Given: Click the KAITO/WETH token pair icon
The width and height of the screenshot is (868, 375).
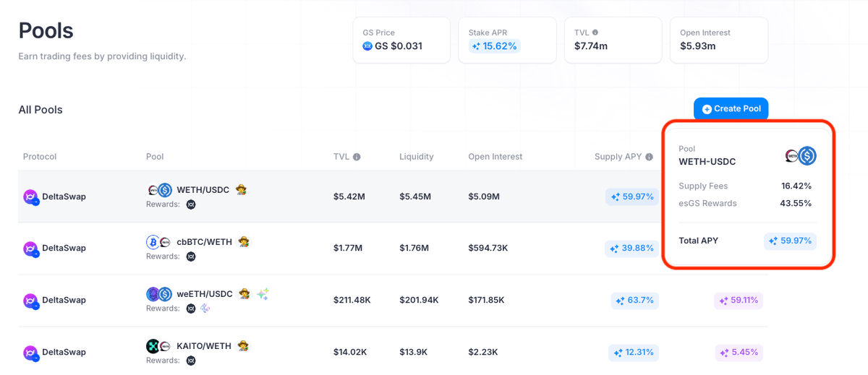Looking at the screenshot, I should click(158, 346).
